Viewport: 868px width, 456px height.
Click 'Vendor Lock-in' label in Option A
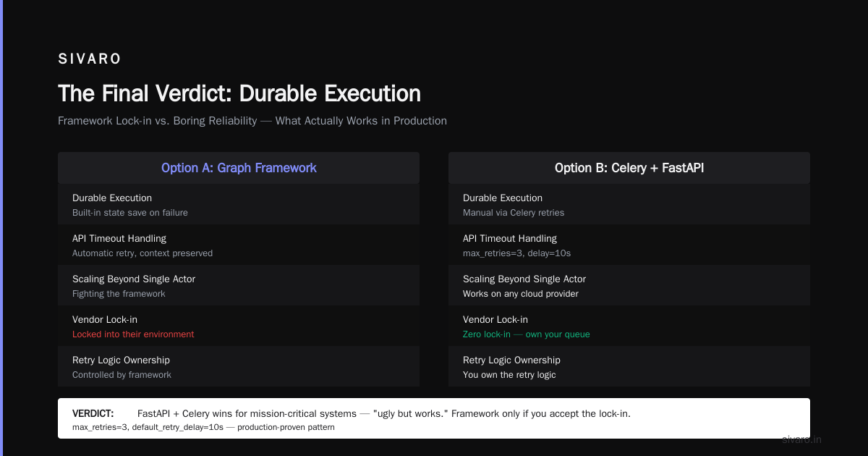click(x=105, y=319)
